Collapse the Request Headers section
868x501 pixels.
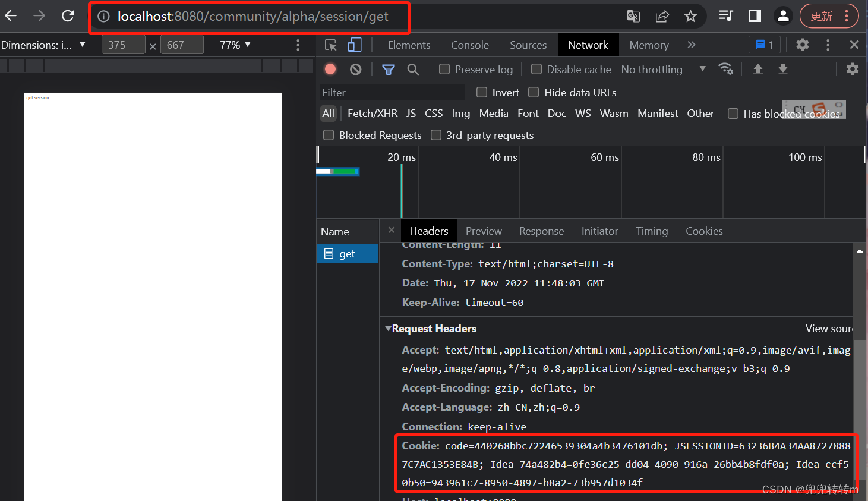click(389, 329)
